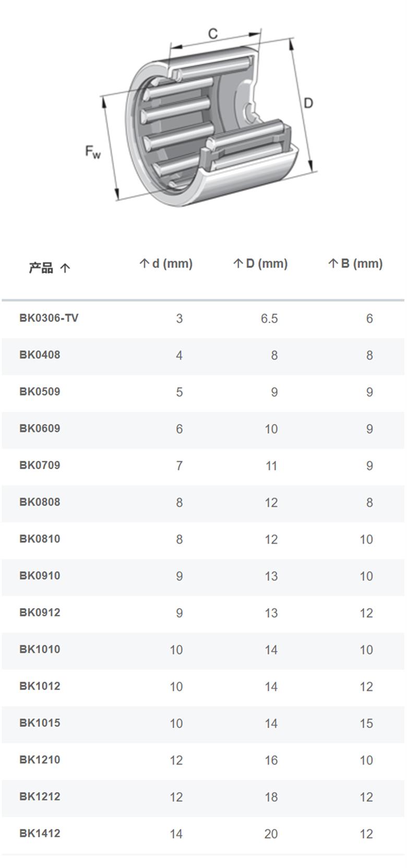The image size is (407, 868).
Task: Select the BK0509 row
Action: (203, 392)
